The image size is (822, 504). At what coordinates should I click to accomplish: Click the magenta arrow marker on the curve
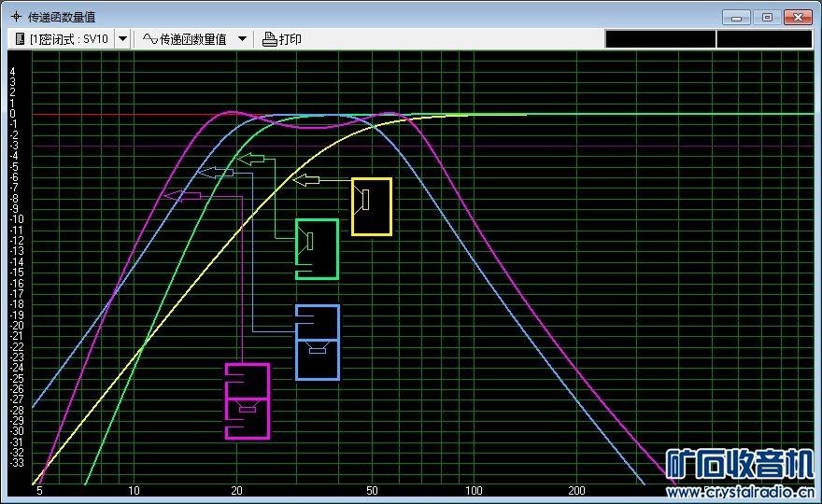tap(182, 196)
